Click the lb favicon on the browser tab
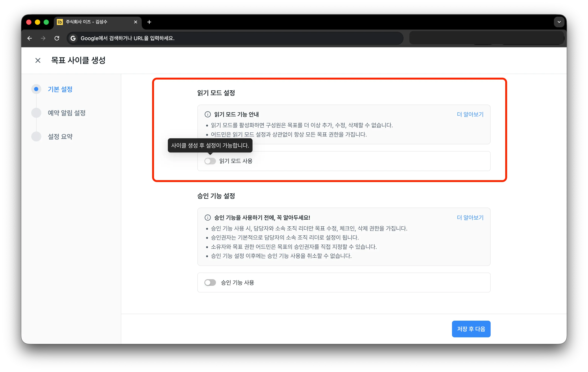Image resolution: width=588 pixels, height=372 pixels. point(60,22)
